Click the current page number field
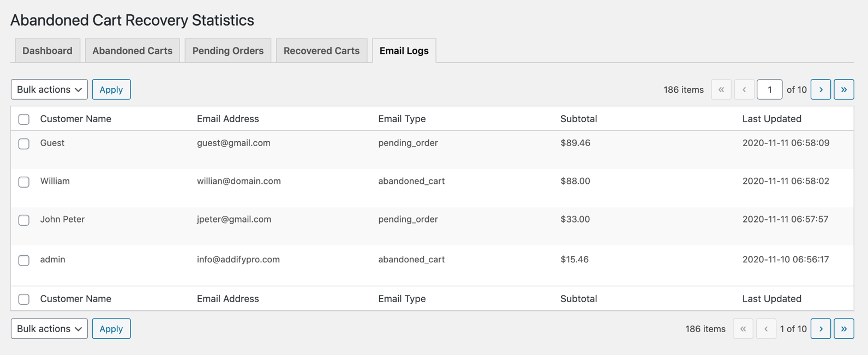The image size is (868, 355). pos(769,89)
